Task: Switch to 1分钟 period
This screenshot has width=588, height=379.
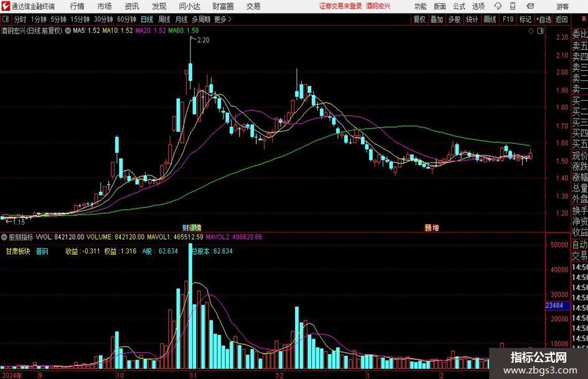Action: pos(39,19)
